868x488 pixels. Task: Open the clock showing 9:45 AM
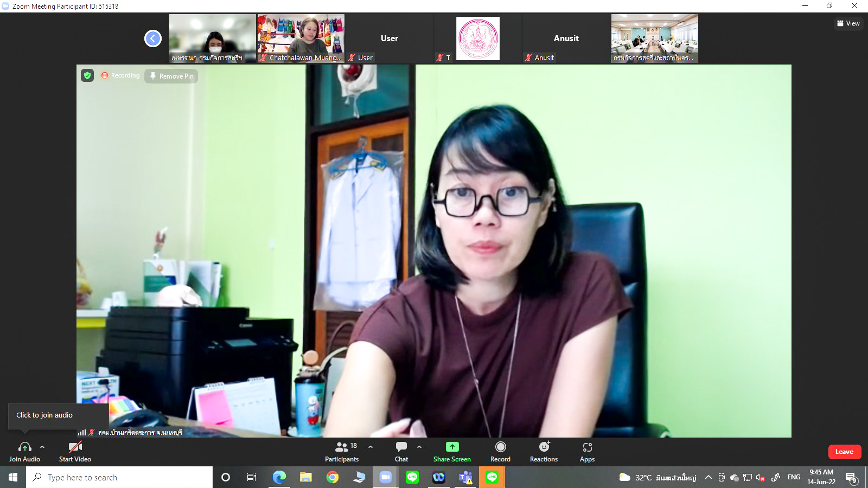coord(821,477)
